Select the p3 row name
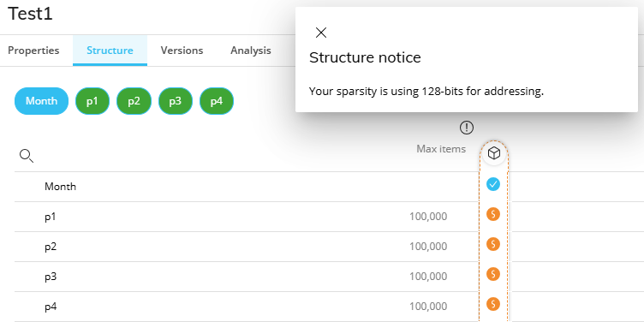 [x=51, y=277]
